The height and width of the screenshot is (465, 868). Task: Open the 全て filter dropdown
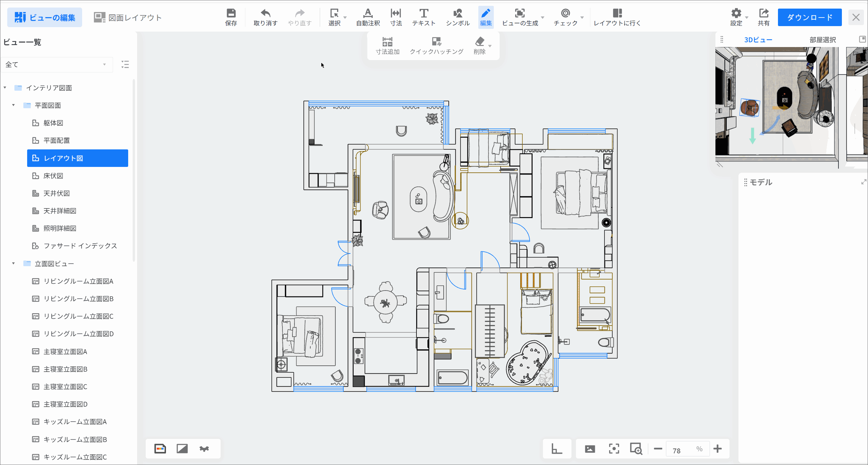click(57, 65)
